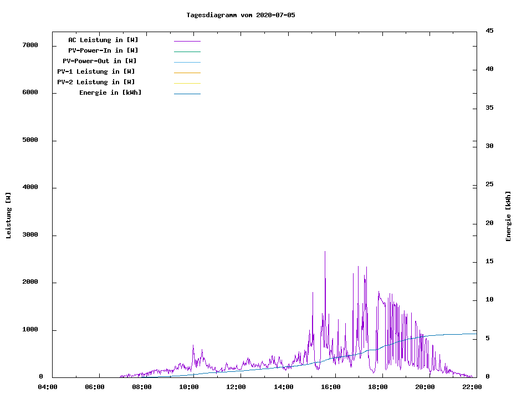Viewport: 532px width, 399px height.
Task: Click the 7000 value on the left axis
Action: click(30, 45)
